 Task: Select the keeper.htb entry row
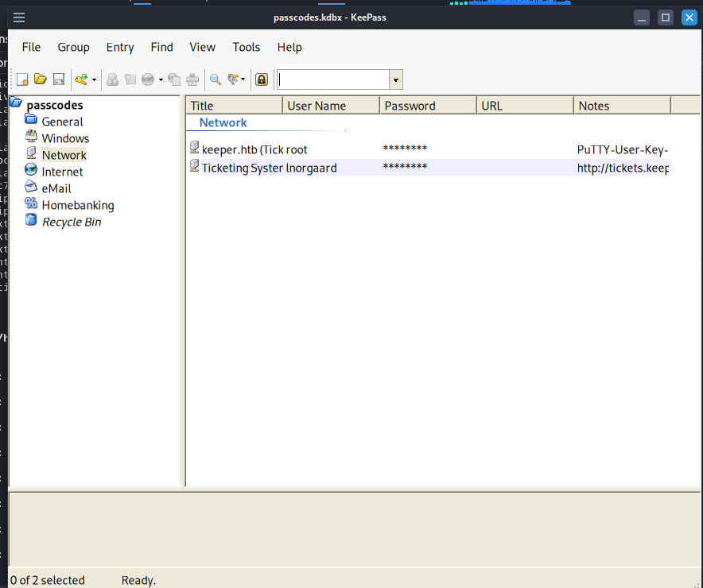click(x=429, y=149)
